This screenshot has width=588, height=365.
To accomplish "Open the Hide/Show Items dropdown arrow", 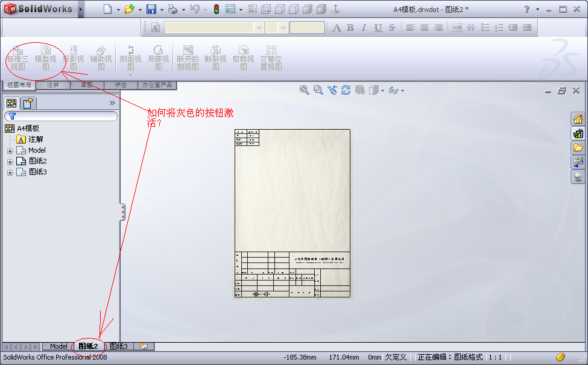I will [x=402, y=90].
